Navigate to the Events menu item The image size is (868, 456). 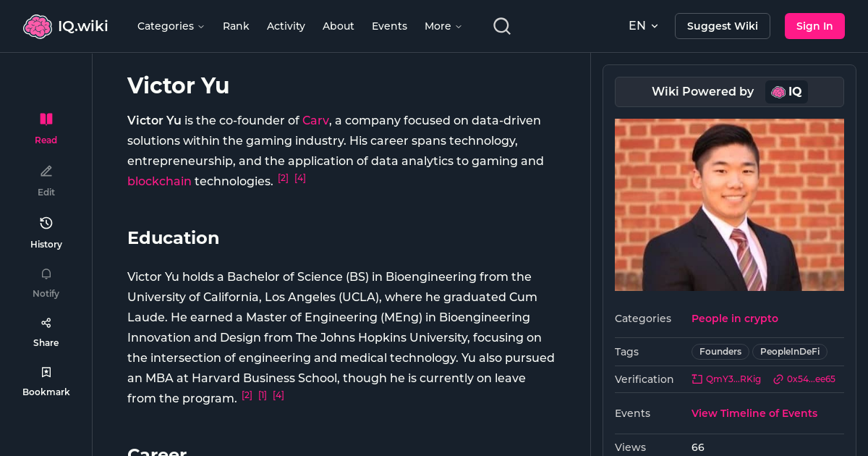pyautogui.click(x=389, y=25)
